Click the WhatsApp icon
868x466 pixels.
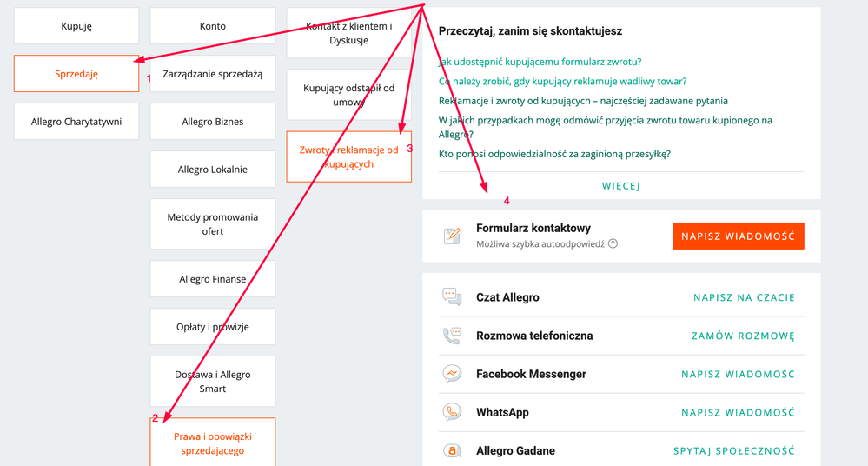(x=452, y=412)
